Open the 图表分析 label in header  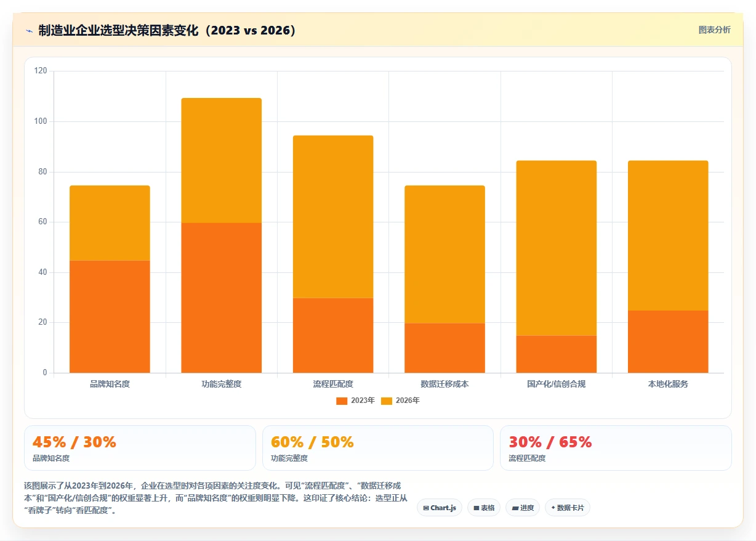click(x=715, y=30)
